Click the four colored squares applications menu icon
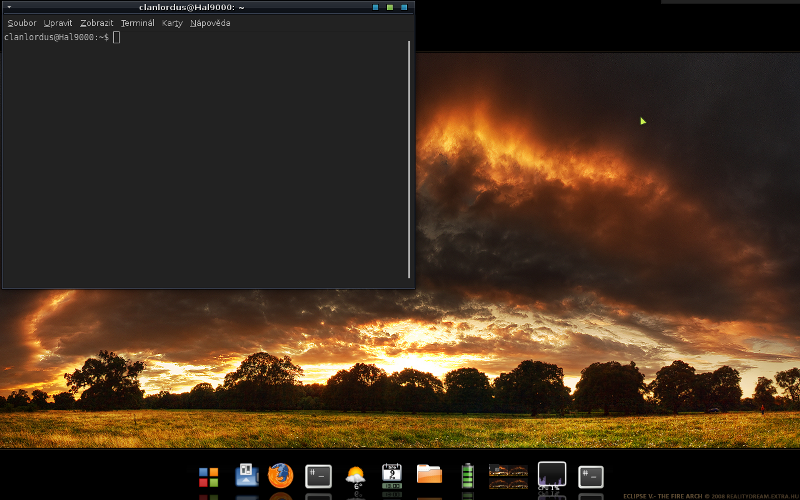 click(x=209, y=477)
